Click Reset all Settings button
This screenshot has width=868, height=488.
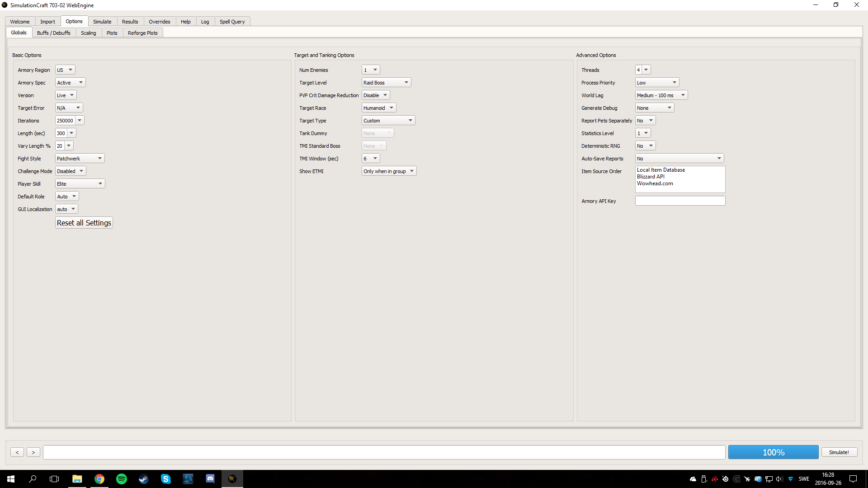(84, 223)
